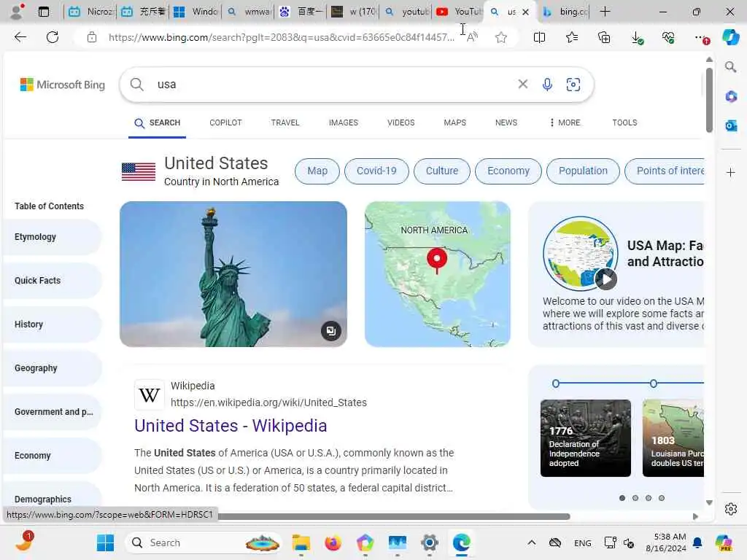Click the vertical page scrollbar thumb
This screenshot has height=560, width=747.
[x=709, y=100]
